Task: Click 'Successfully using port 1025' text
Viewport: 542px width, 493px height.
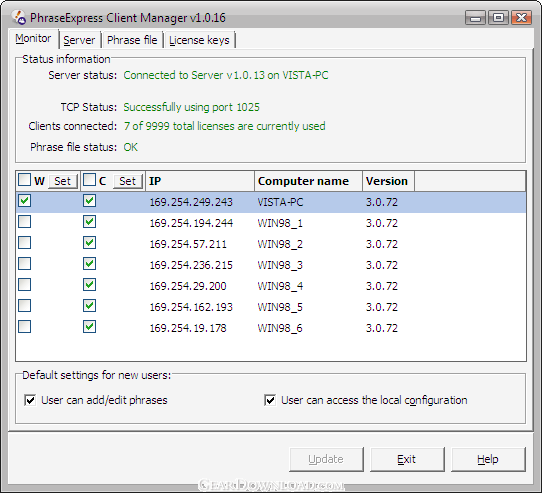Action: (x=191, y=108)
